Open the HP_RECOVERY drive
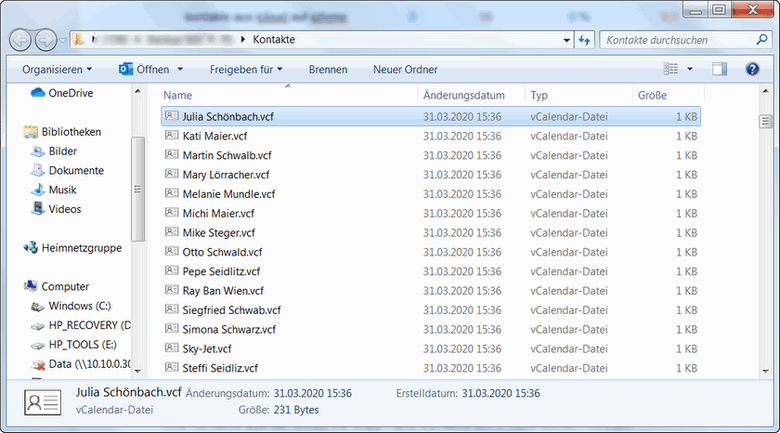Screen dimensions: 780x433 coord(81,325)
